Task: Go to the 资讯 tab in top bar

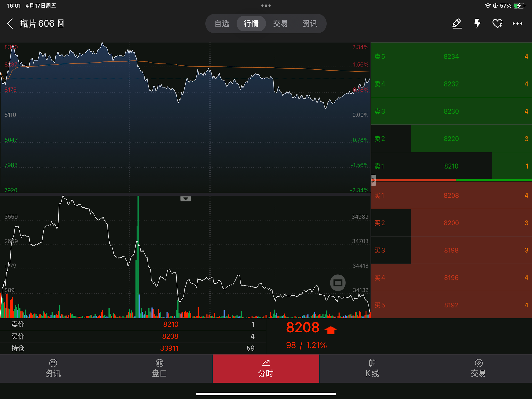Action: 310,24
